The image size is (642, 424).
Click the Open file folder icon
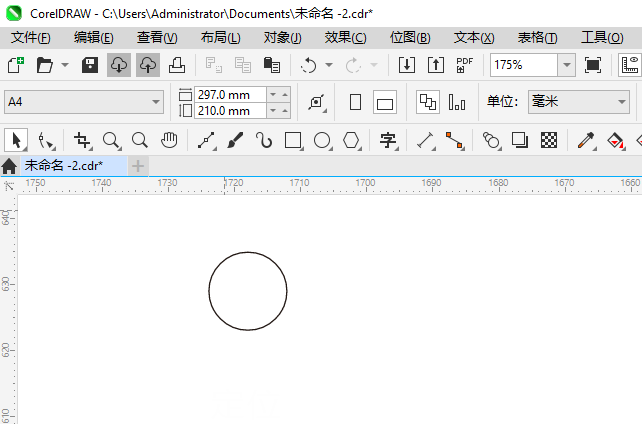click(x=45, y=65)
